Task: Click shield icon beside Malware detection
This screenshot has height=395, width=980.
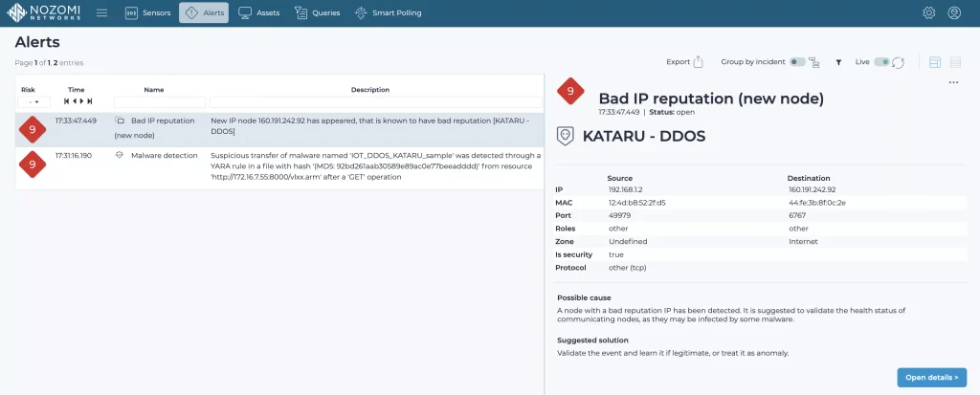Action: point(120,155)
